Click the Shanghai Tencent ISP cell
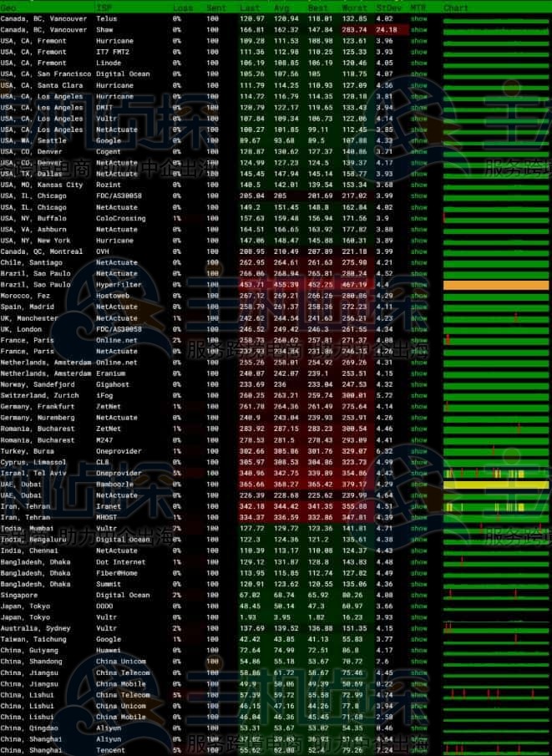The width and height of the screenshot is (552, 756). tap(110, 749)
